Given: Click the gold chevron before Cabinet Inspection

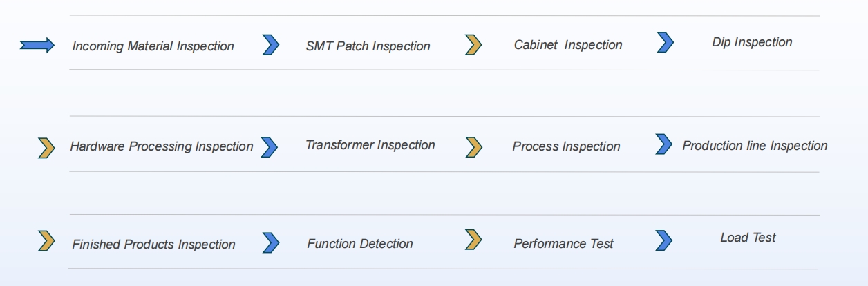Looking at the screenshot, I should click(x=473, y=45).
